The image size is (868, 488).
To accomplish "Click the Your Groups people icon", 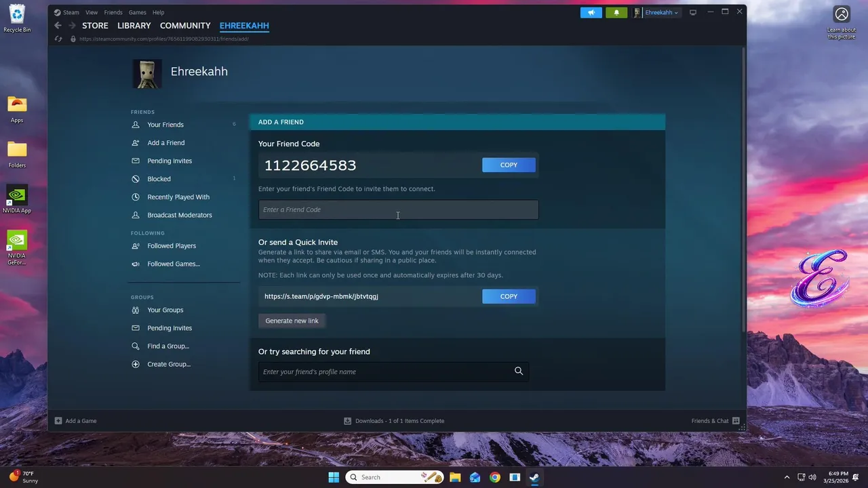I will [136, 310].
